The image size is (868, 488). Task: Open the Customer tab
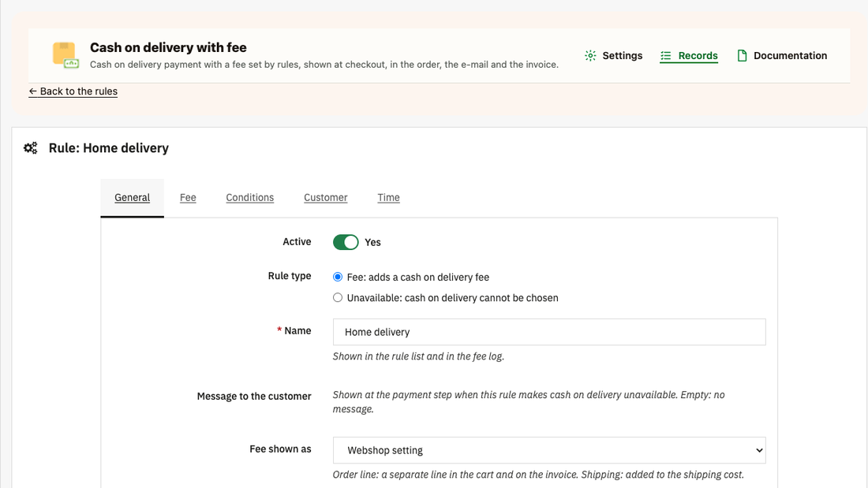[x=325, y=198]
